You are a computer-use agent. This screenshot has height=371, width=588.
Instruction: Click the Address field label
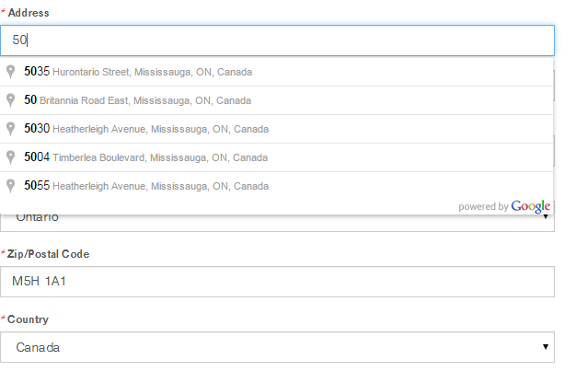pos(29,13)
